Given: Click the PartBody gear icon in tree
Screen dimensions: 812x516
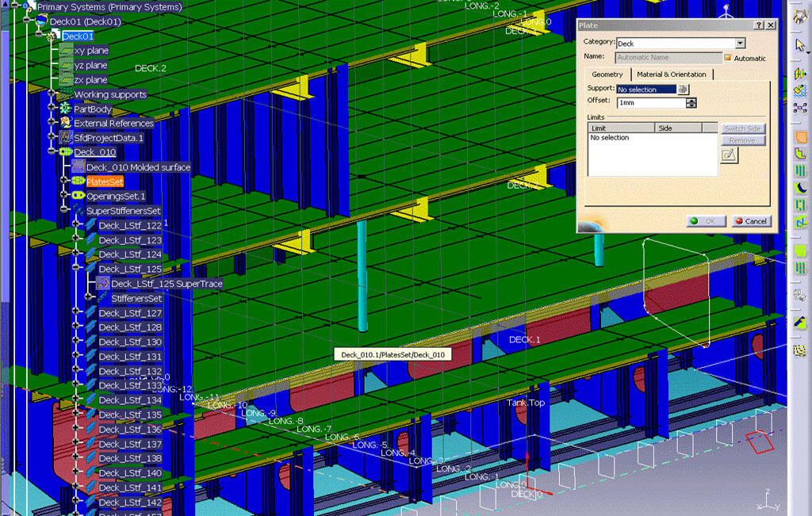Looking at the screenshot, I should pyautogui.click(x=65, y=109).
